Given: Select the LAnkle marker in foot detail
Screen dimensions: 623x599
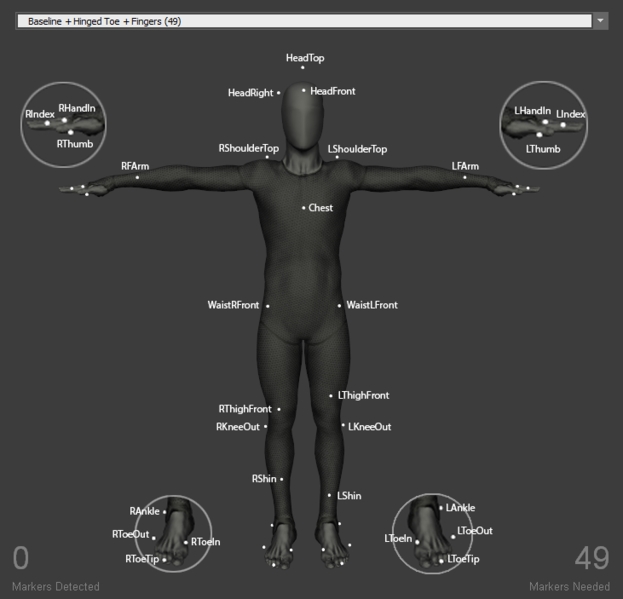Looking at the screenshot, I should tap(441, 508).
